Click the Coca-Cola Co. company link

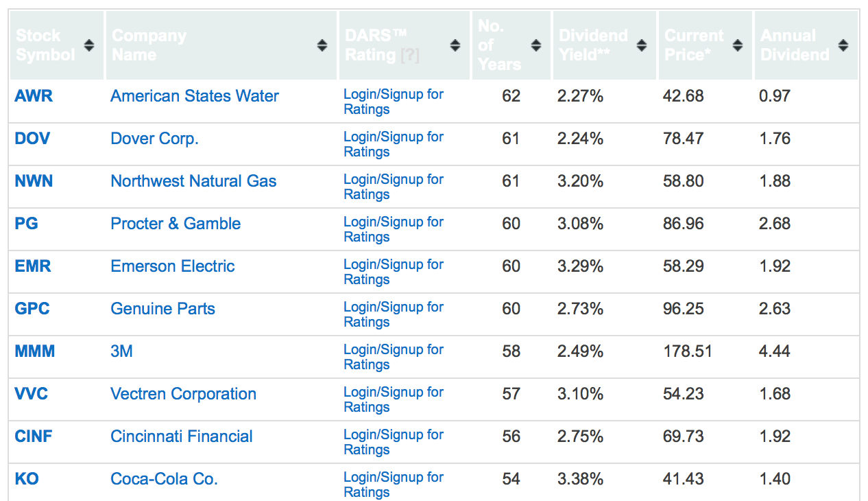tap(164, 479)
